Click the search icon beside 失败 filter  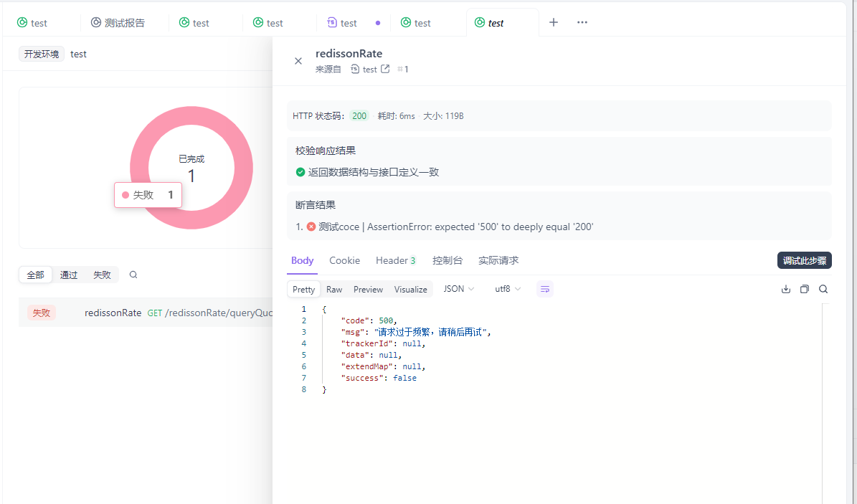tap(133, 275)
